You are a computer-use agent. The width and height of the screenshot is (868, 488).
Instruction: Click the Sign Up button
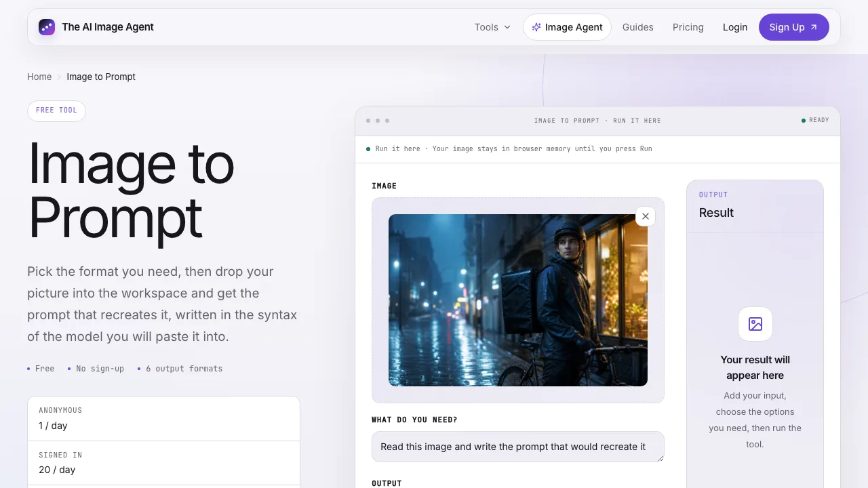794,27
